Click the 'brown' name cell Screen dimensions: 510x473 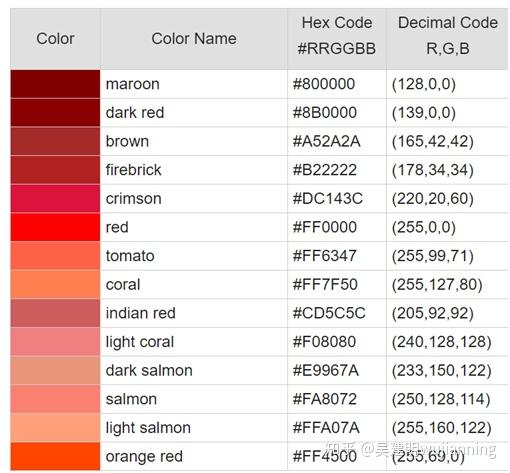point(194,141)
